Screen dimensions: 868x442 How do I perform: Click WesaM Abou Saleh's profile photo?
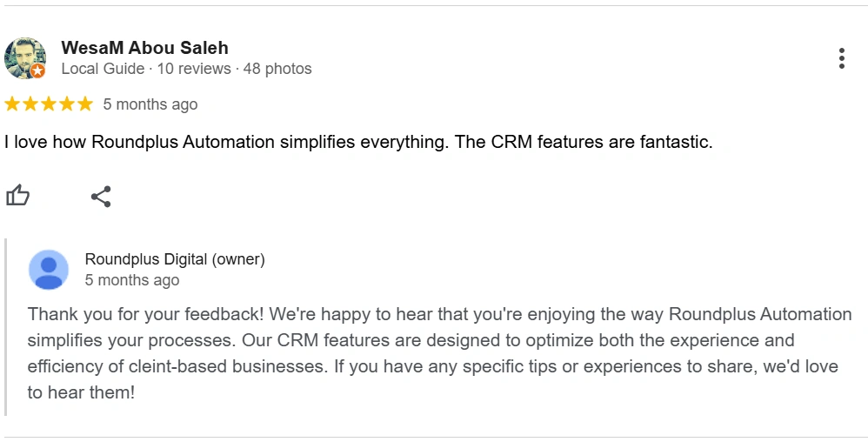pos(25,58)
